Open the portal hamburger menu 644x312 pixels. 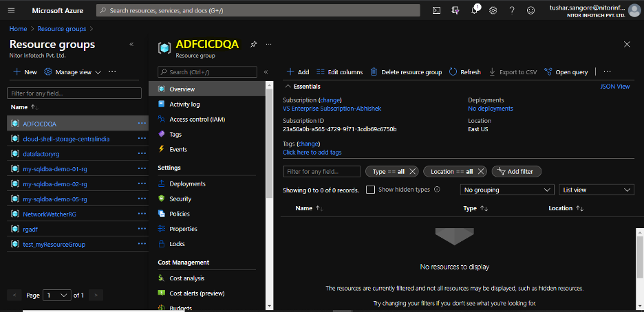(11, 11)
